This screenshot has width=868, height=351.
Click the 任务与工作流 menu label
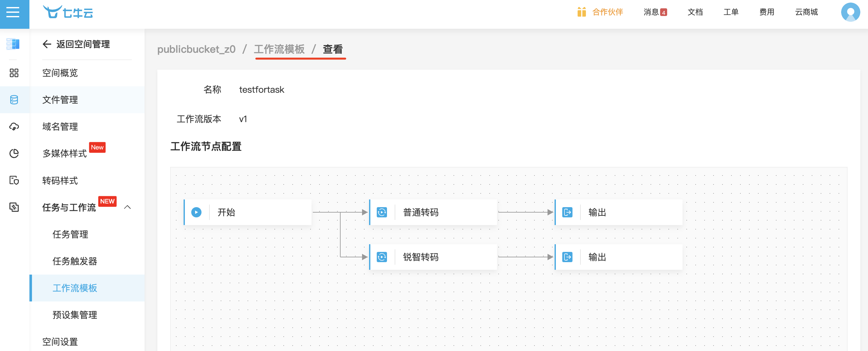69,207
